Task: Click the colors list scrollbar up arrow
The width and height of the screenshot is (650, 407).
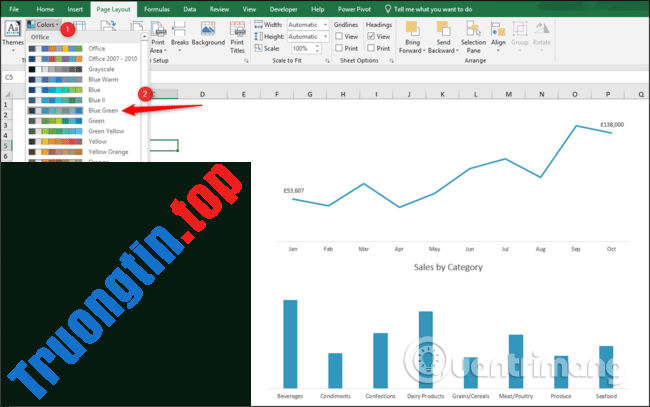Action: [x=144, y=37]
